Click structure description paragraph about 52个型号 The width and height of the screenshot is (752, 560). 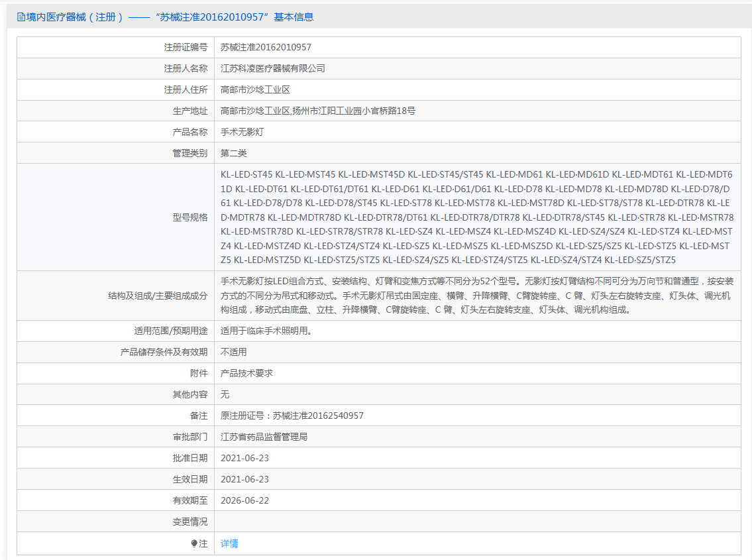477,296
